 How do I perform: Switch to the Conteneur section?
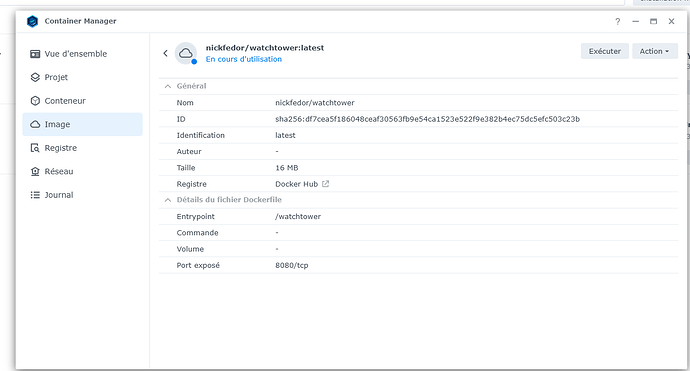tap(83, 101)
